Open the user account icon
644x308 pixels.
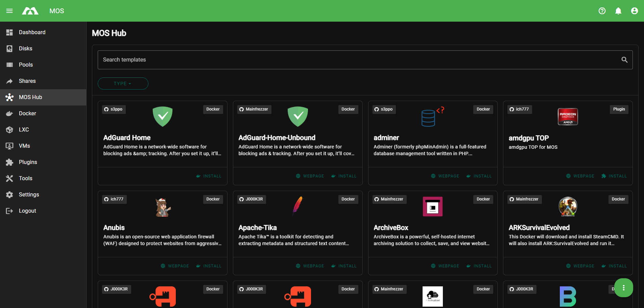[634, 11]
